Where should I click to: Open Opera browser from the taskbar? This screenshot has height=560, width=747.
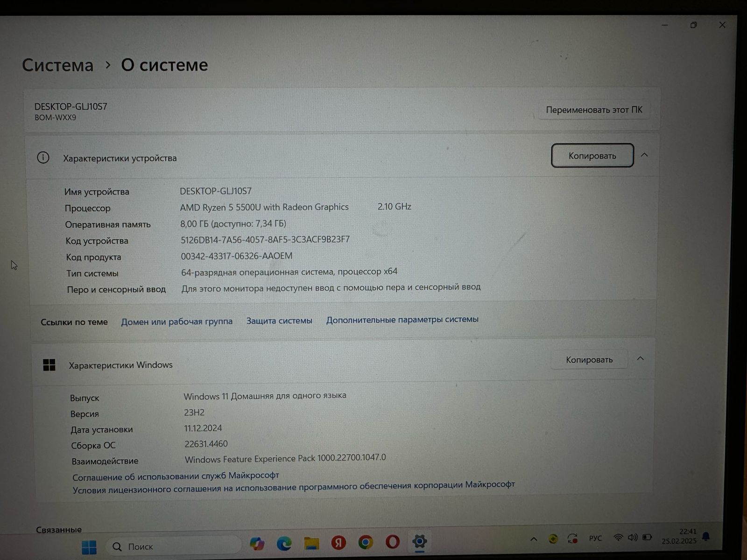pos(393,541)
